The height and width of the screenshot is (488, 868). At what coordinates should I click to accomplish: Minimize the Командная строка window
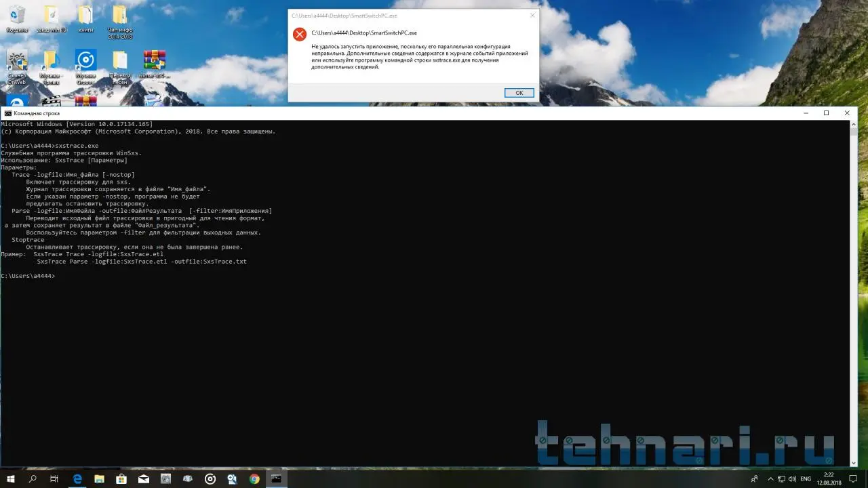pos(806,113)
